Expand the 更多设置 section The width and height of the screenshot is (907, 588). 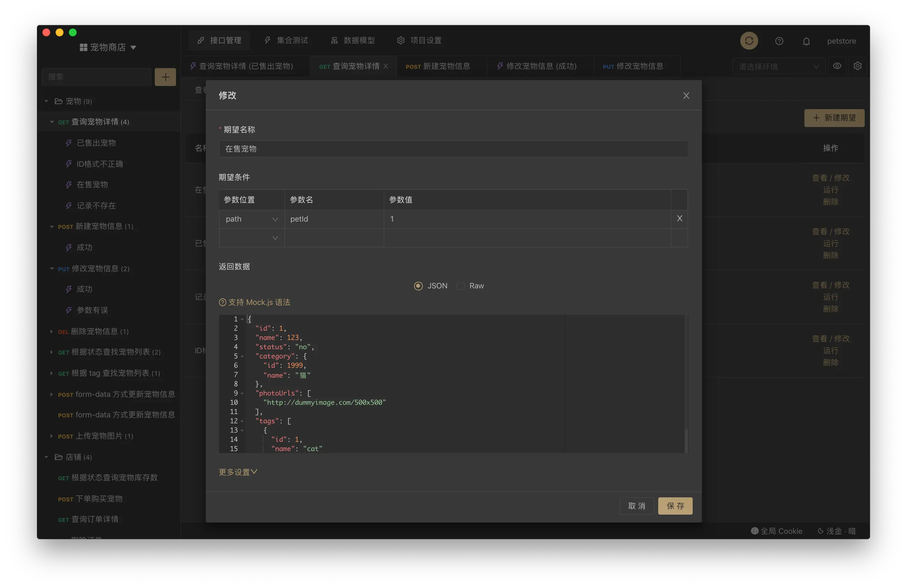point(238,472)
